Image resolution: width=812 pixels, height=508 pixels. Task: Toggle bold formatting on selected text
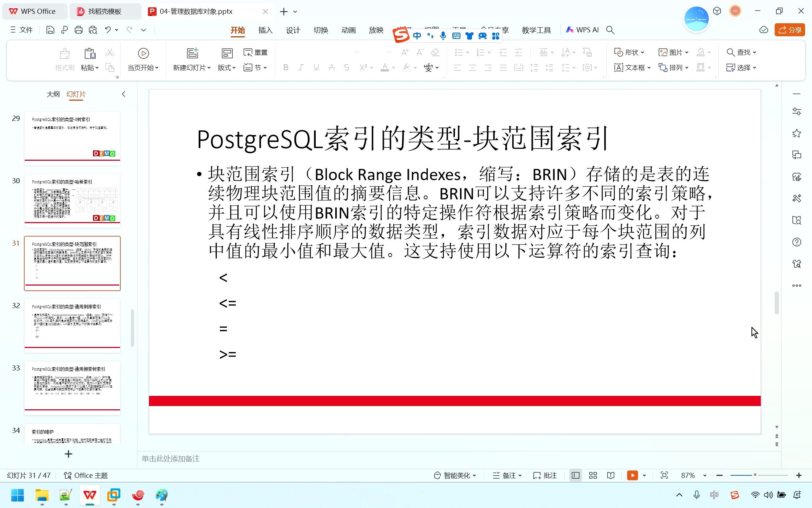pyautogui.click(x=286, y=67)
